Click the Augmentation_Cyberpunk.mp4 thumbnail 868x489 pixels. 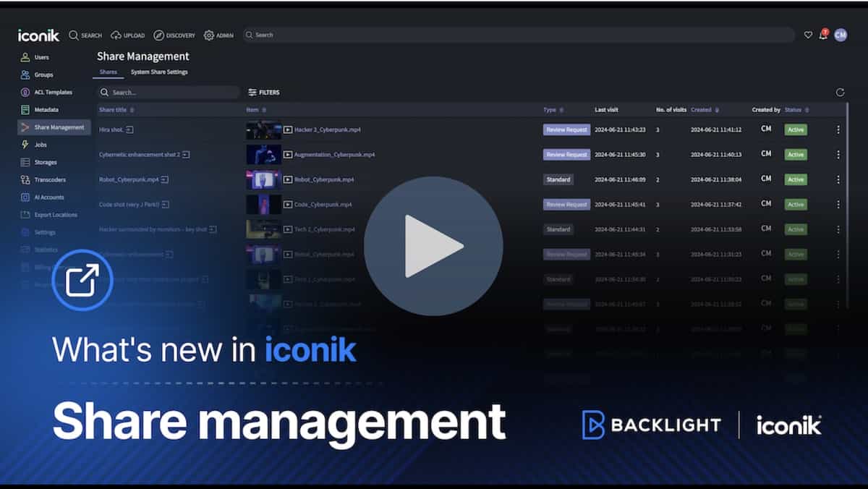(x=263, y=155)
